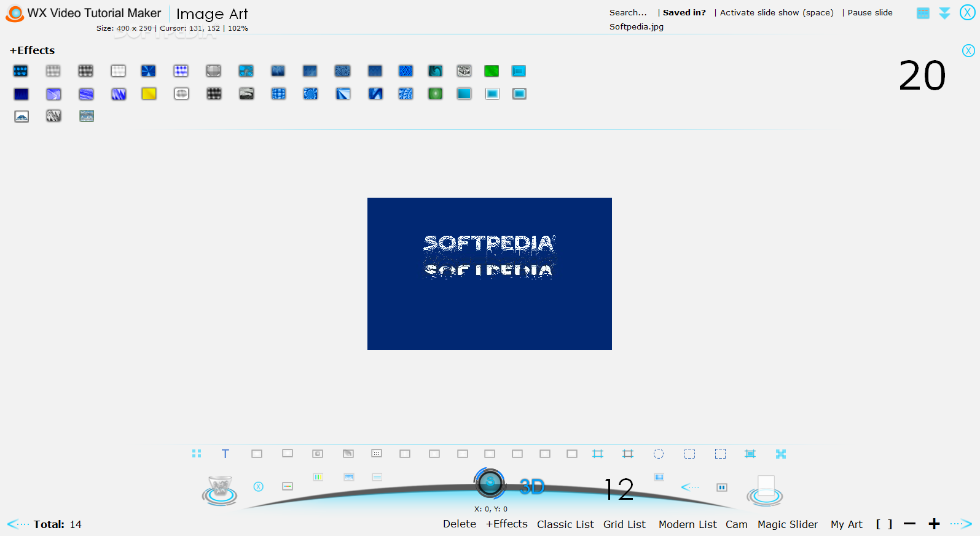Switch to Grid List view
The image size is (980, 536).
[624, 524]
